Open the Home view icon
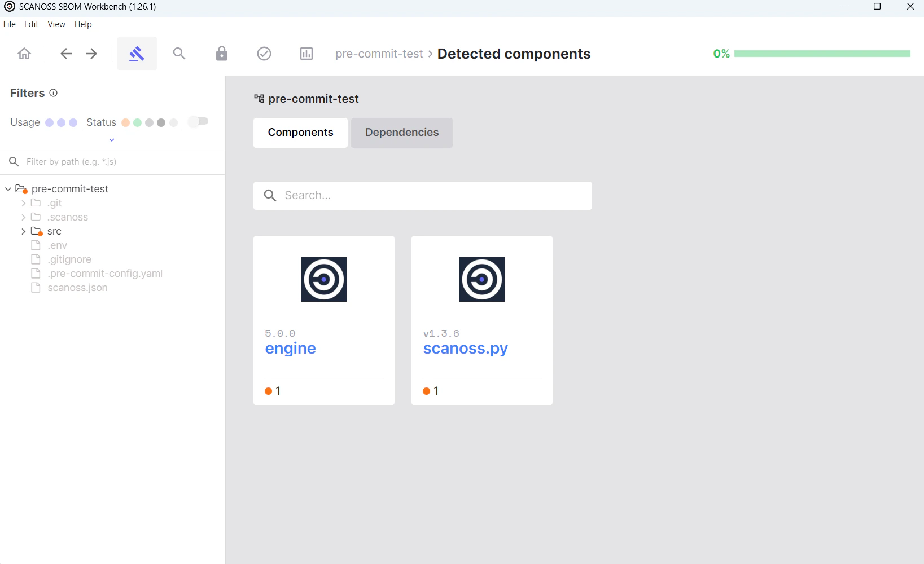The width and height of the screenshot is (924, 564). 24,53
